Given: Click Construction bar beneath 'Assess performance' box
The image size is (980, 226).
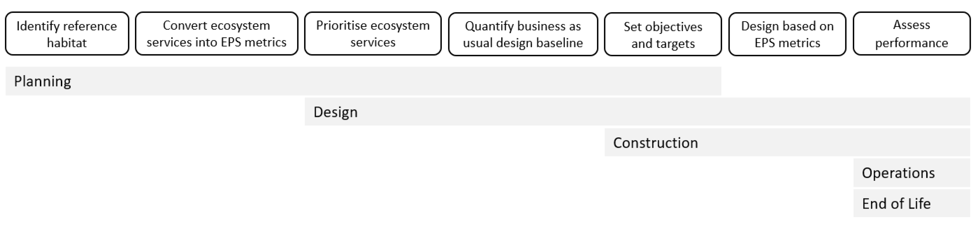Looking at the screenshot, I should click(912, 143).
